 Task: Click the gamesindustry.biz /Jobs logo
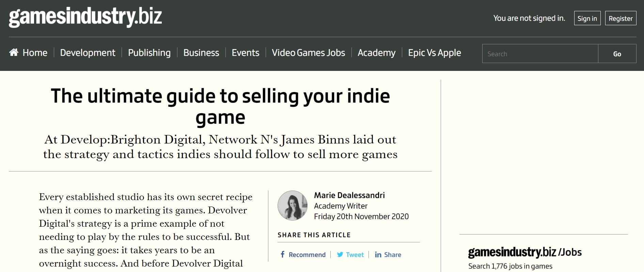[525, 252]
